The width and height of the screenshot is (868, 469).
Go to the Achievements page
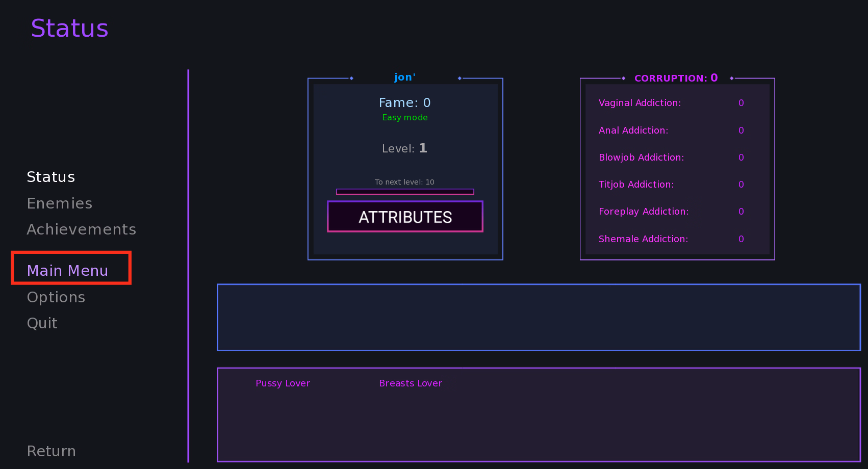coord(82,229)
